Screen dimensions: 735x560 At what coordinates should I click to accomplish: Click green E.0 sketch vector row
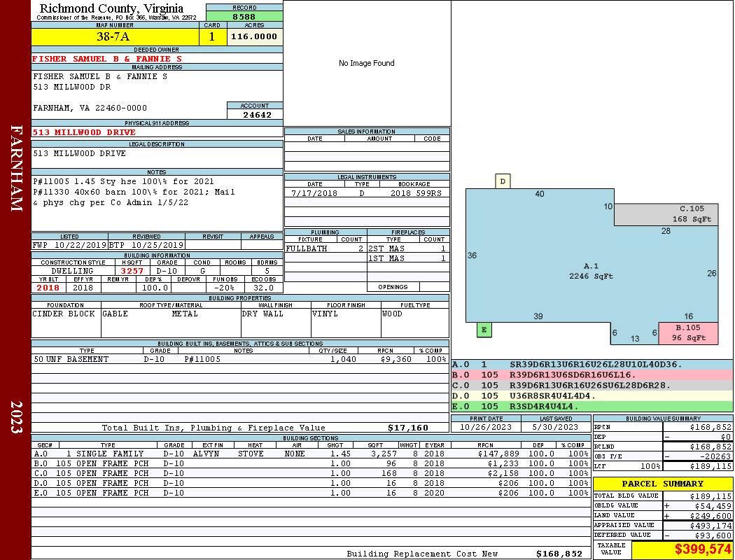(x=591, y=406)
